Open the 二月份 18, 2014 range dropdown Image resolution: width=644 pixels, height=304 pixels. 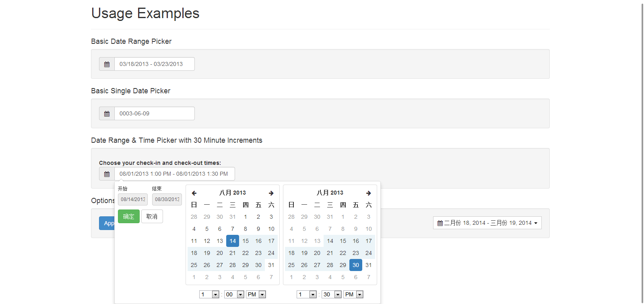point(487,223)
